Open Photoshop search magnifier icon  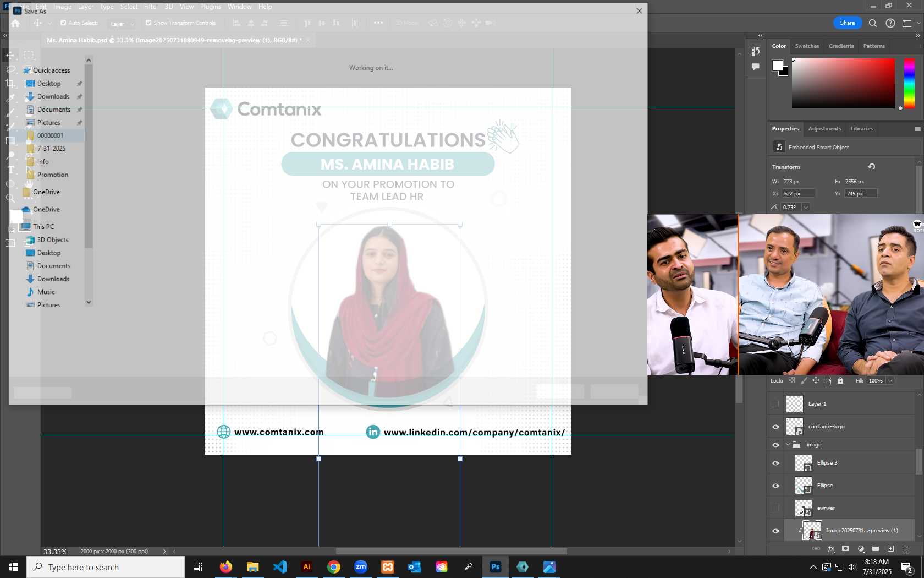coord(873,23)
